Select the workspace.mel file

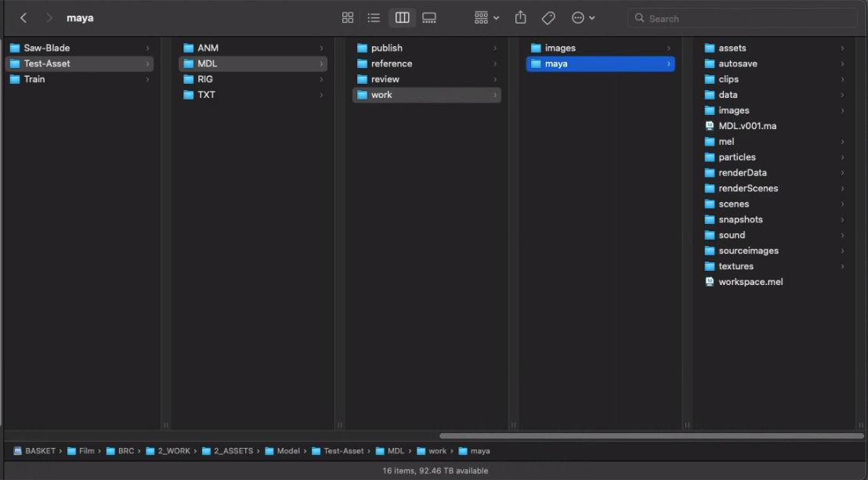coord(750,282)
